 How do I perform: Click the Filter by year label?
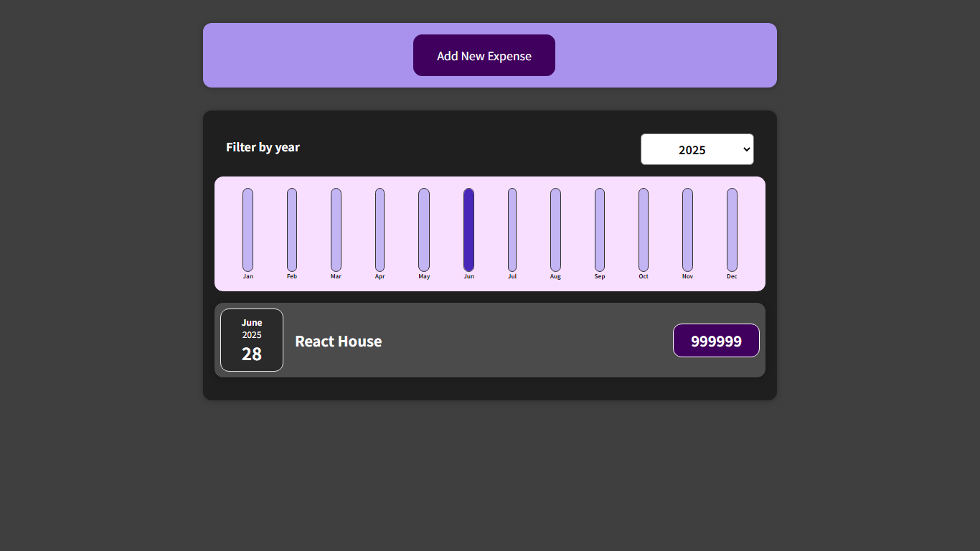[263, 147]
